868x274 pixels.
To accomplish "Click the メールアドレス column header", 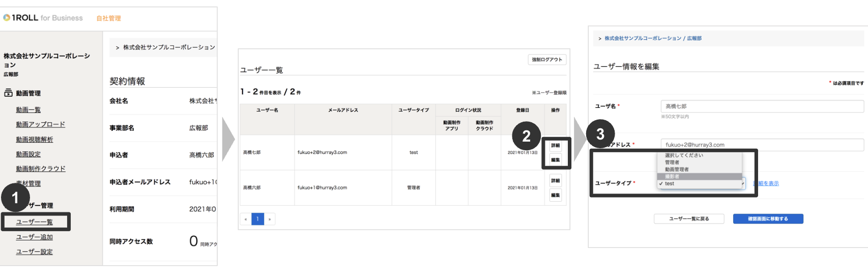I will coord(343,110).
